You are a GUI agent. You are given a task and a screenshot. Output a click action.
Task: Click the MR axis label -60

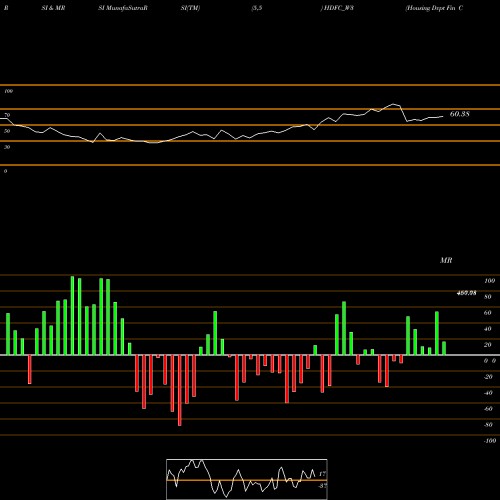(488, 409)
